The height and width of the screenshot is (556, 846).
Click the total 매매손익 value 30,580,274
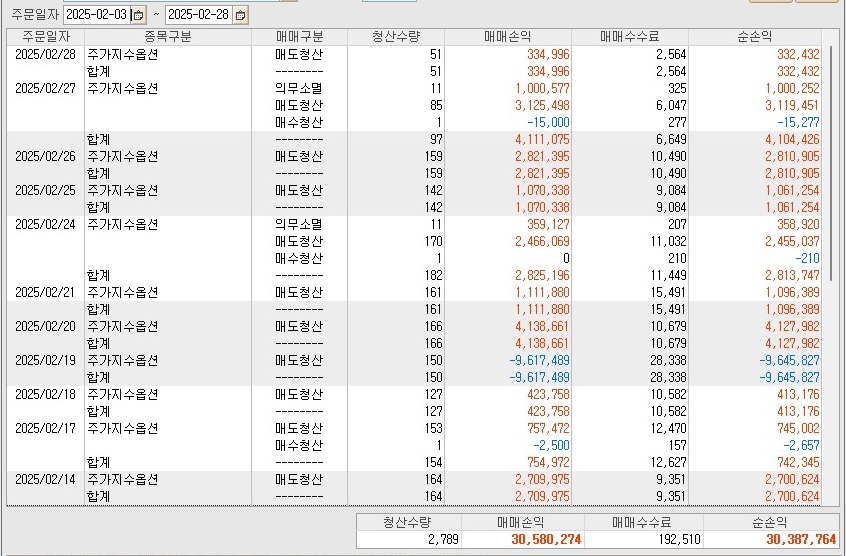546,539
